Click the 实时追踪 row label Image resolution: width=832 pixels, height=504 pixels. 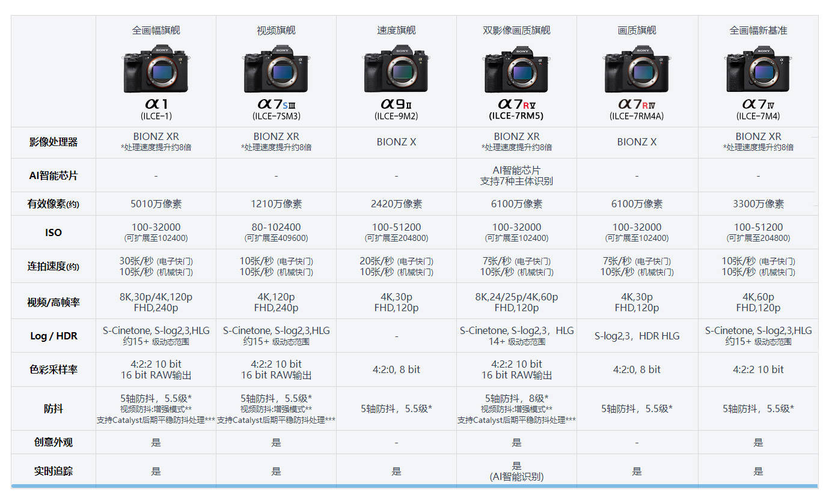click(x=54, y=471)
